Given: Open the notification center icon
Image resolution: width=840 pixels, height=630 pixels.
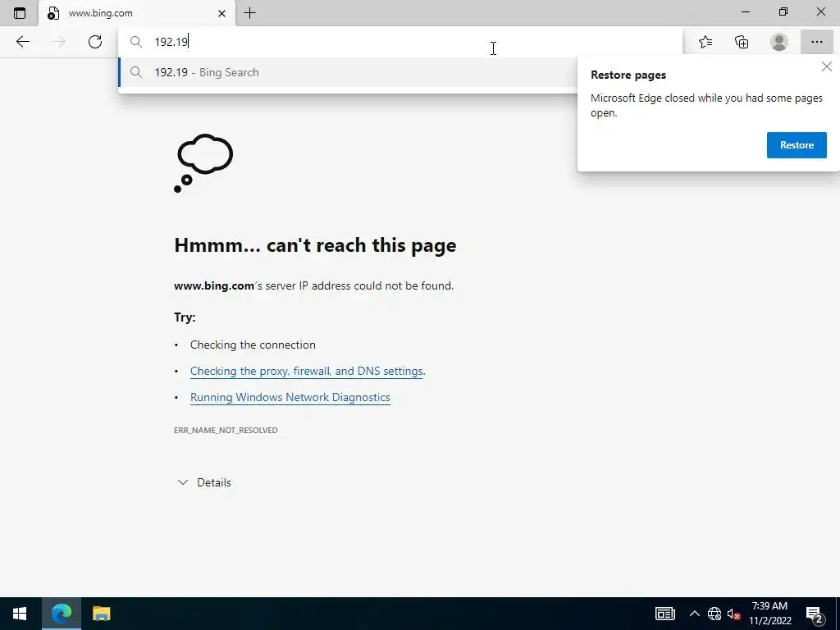Looking at the screenshot, I should [x=815, y=614].
